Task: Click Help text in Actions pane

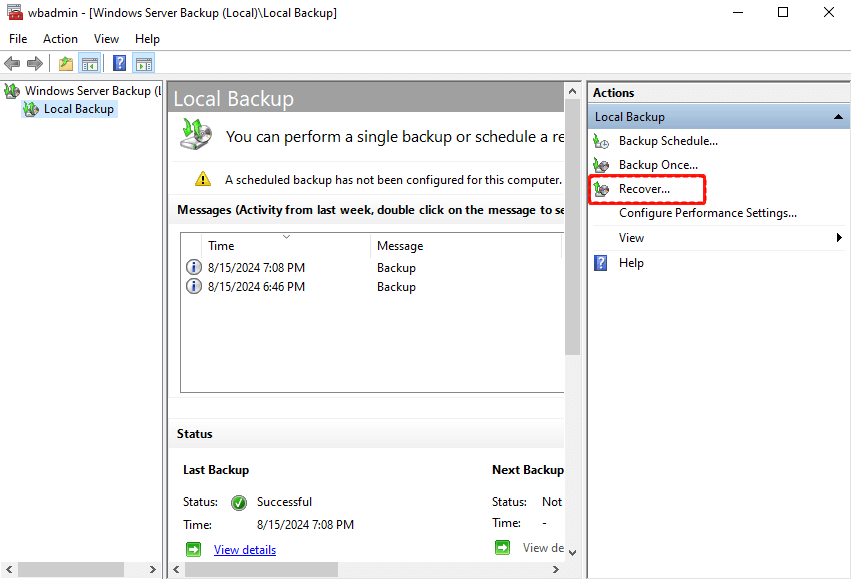Action: coord(631,263)
